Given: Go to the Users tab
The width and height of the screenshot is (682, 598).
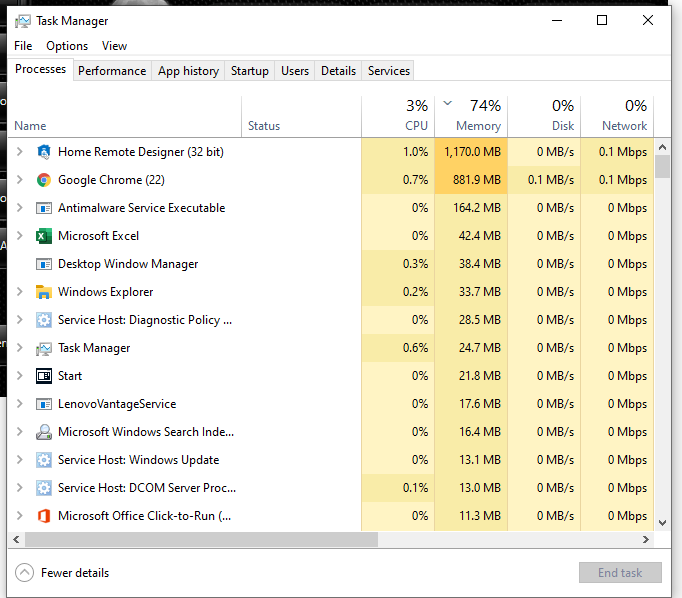Looking at the screenshot, I should (x=295, y=70).
